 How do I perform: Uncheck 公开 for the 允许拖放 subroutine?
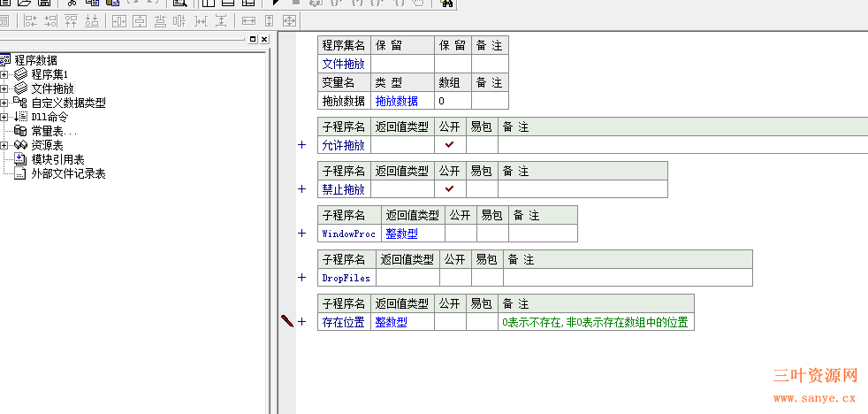coord(450,145)
